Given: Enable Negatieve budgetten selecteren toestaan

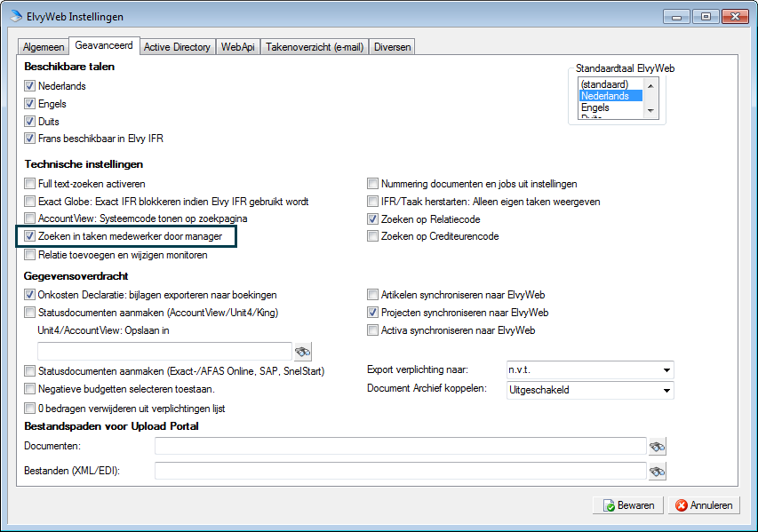Looking at the screenshot, I should click(x=30, y=389).
